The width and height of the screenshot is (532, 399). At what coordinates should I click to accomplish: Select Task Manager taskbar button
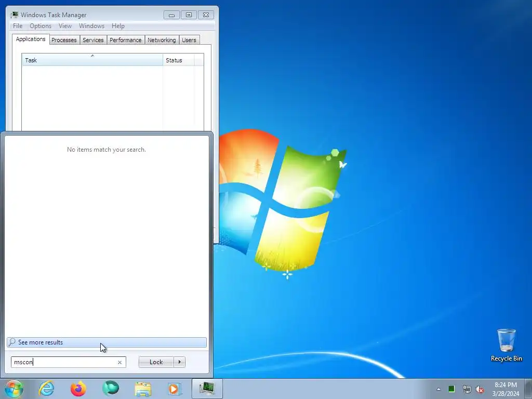coord(207,389)
